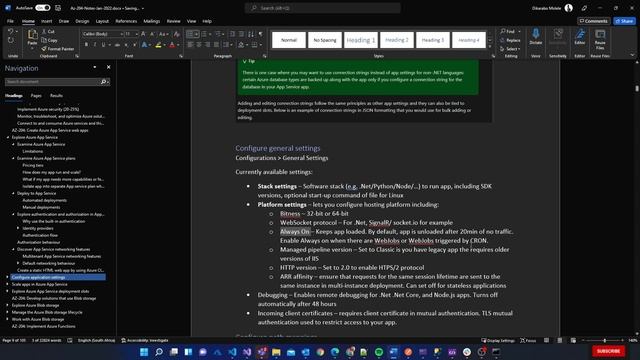Close the Navigation pane
The image size is (640, 360).
(x=109, y=67)
